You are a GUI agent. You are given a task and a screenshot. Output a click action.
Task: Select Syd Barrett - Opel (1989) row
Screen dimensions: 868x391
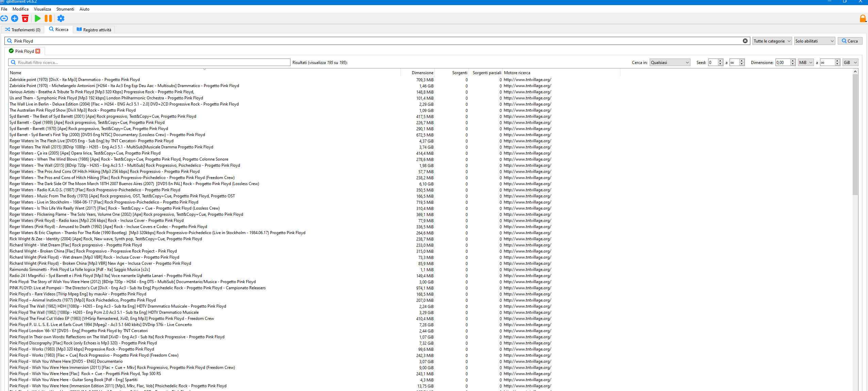315,123
